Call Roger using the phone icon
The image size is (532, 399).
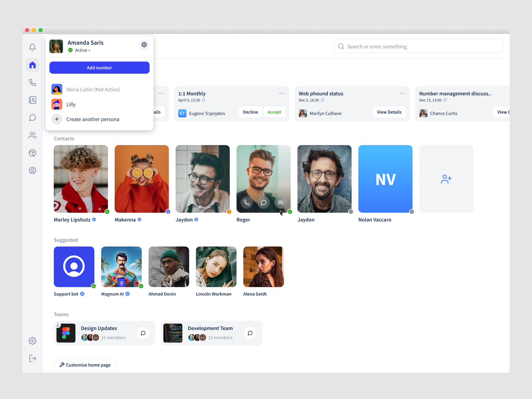pos(247,203)
